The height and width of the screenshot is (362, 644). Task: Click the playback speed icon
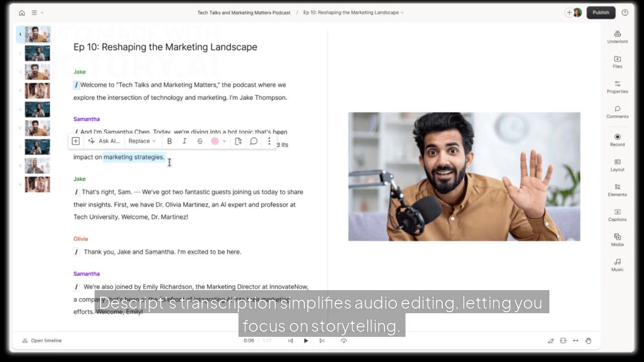click(x=344, y=341)
